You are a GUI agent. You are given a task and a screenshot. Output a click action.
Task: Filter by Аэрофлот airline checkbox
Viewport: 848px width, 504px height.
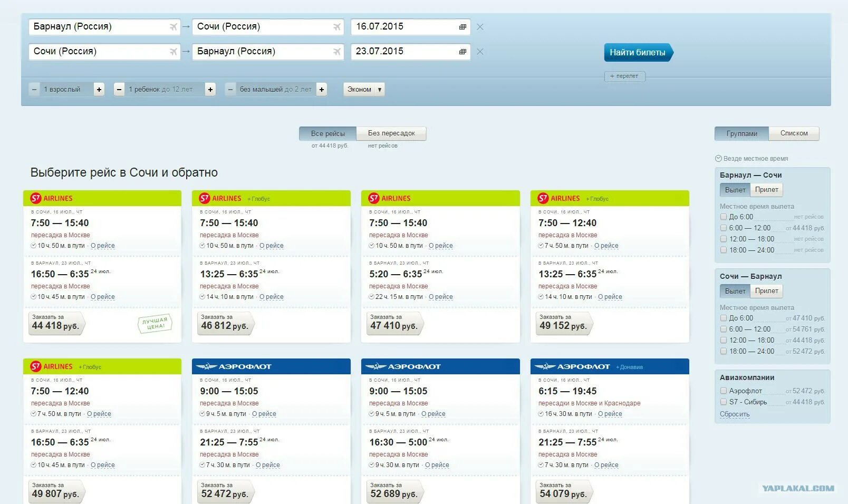click(724, 391)
